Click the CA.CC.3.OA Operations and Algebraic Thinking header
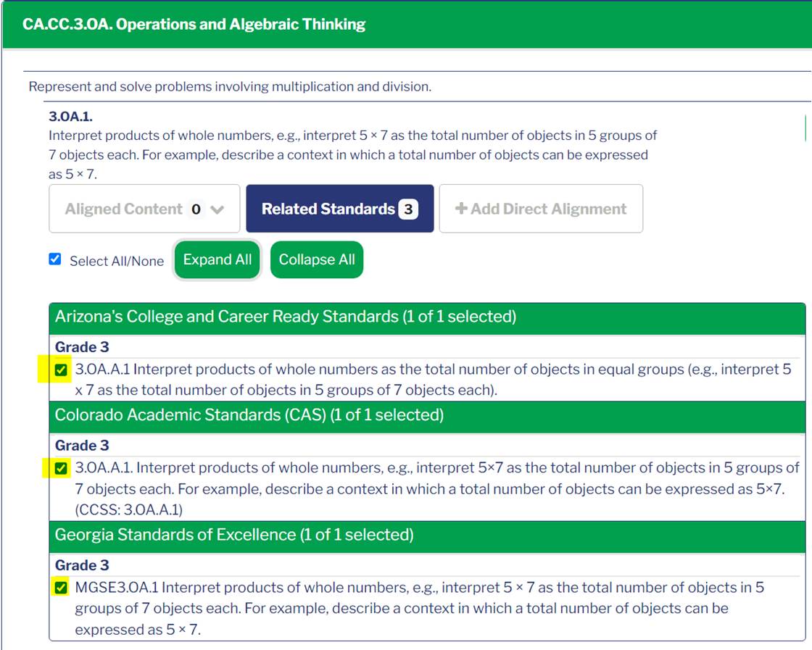812x650 pixels. [x=194, y=25]
